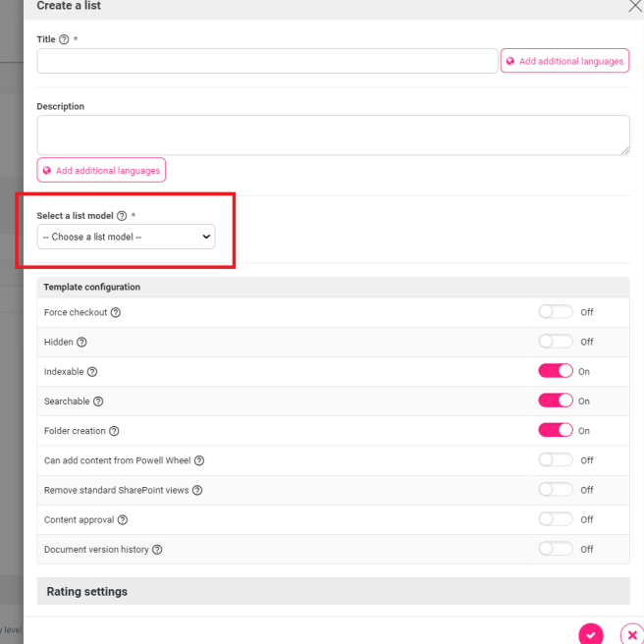Click the help icon next to Title
Image resolution: width=644 pixels, height=644 pixels.
coord(64,39)
